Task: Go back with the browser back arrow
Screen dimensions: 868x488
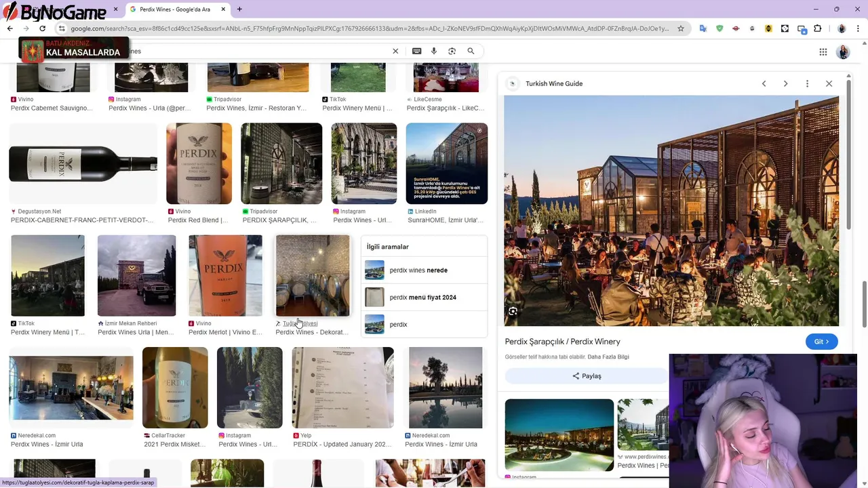Action: [9, 28]
